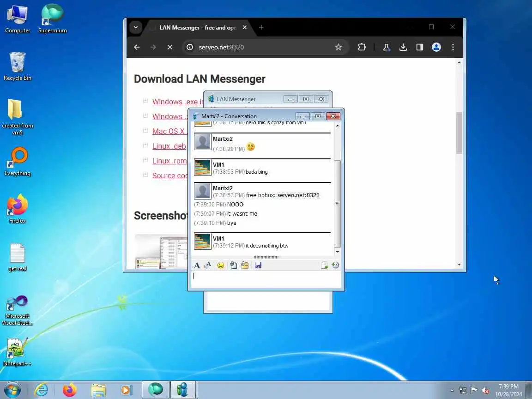Click the conversation scrollbar thumb
Screen dimensions: 532x399
[337, 204]
